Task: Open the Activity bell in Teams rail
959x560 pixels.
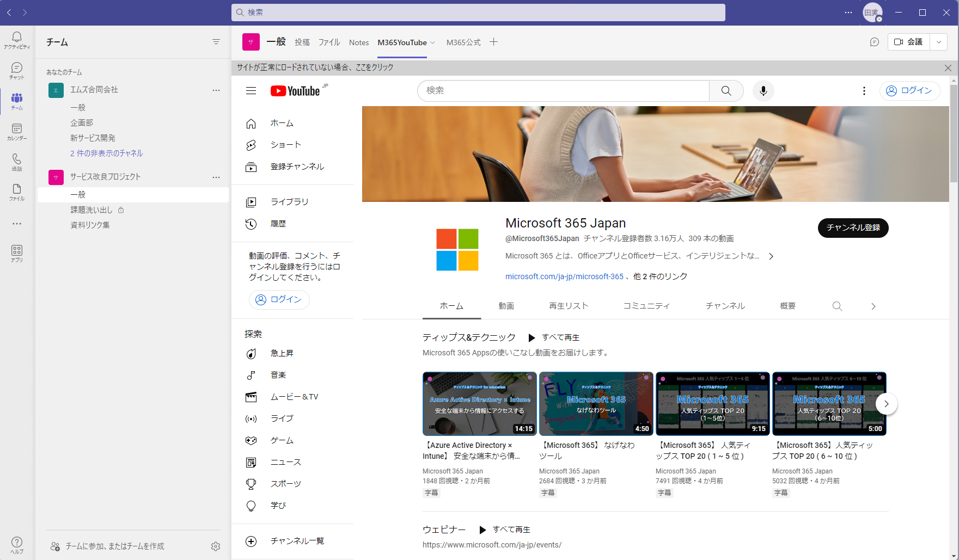Action: [x=17, y=40]
